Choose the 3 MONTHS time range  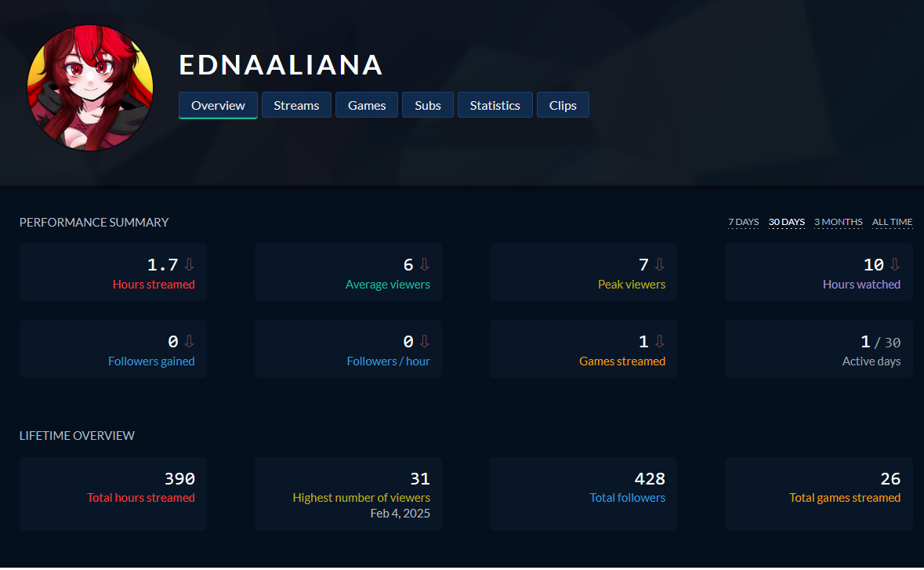coord(838,222)
